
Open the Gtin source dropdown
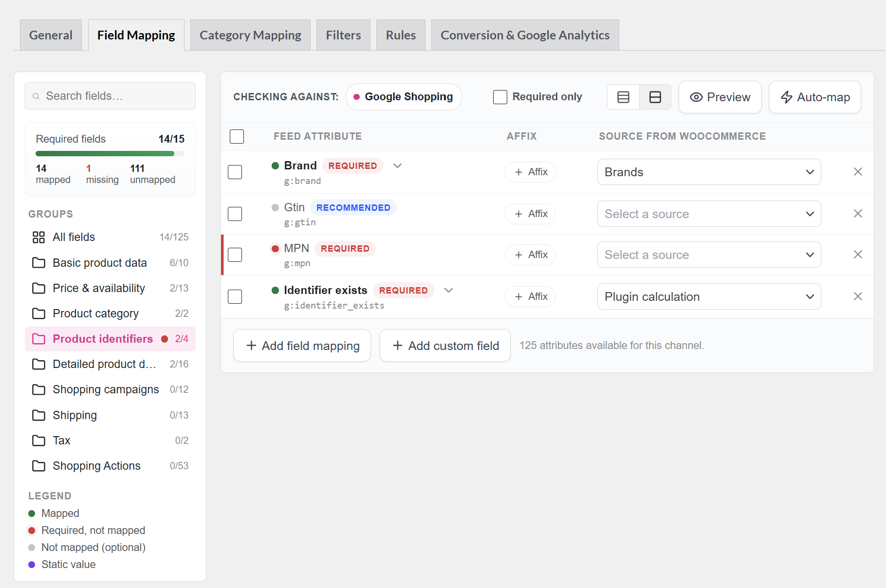click(x=709, y=214)
